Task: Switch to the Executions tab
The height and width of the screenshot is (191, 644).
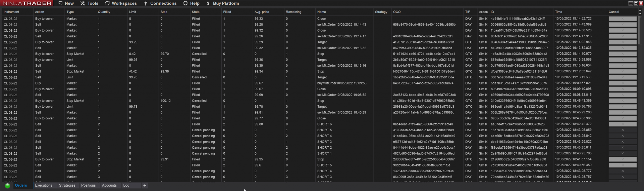Action: (x=44, y=185)
